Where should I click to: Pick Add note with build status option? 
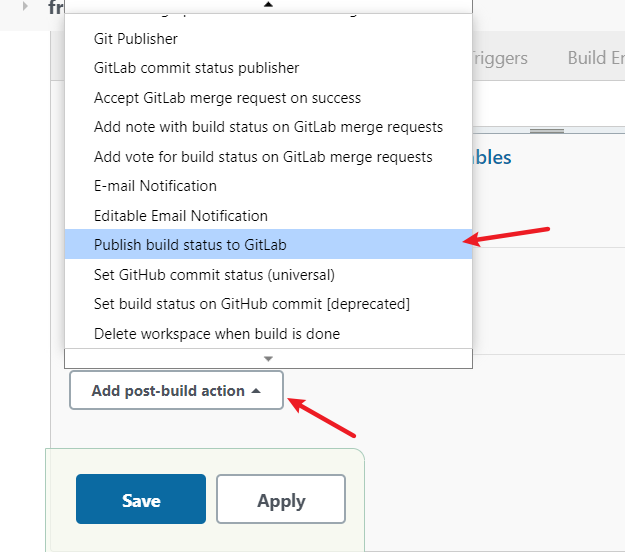[x=268, y=127]
